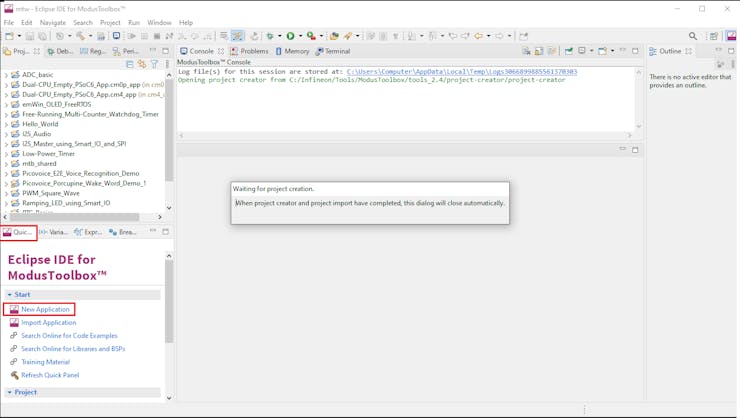Click the Refresh Quick Panel link
The width and height of the screenshot is (740, 418).
[x=50, y=375]
